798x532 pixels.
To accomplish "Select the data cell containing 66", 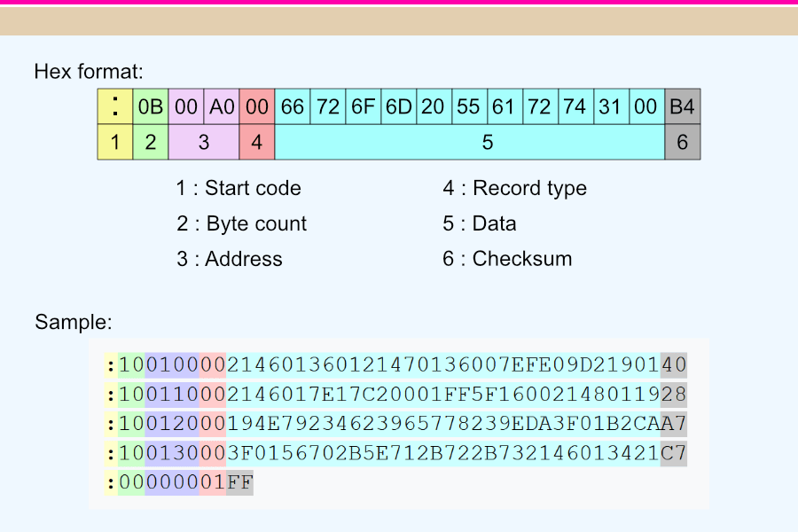I will tap(292, 106).
